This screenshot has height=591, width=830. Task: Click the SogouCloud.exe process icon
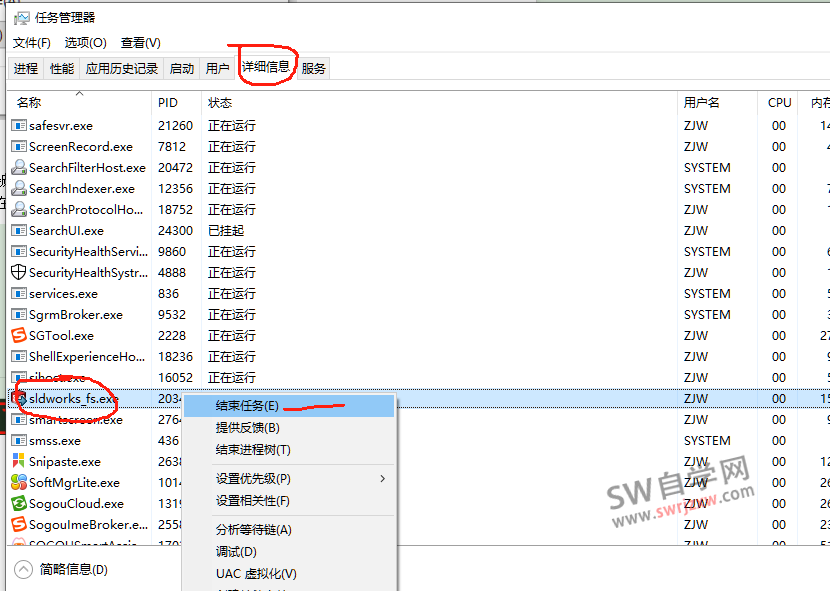[x=18, y=503]
